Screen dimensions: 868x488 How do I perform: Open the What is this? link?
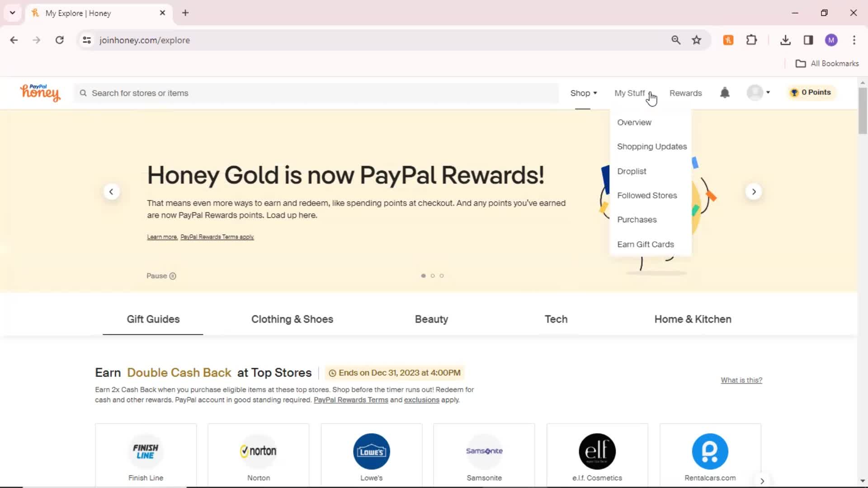741,380
